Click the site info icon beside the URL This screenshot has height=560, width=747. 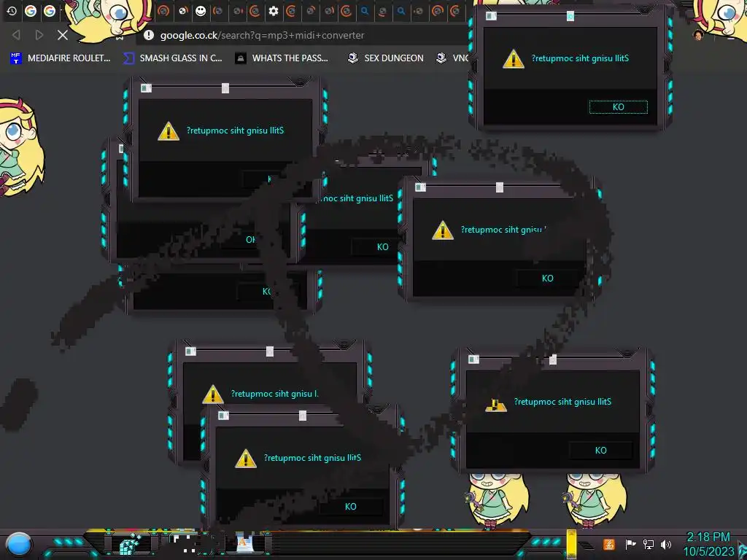click(149, 35)
